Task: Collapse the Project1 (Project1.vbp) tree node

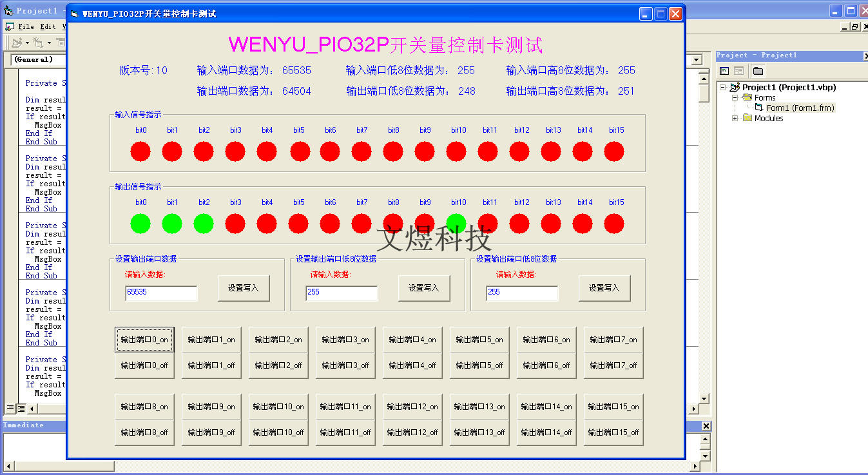Action: [x=723, y=87]
